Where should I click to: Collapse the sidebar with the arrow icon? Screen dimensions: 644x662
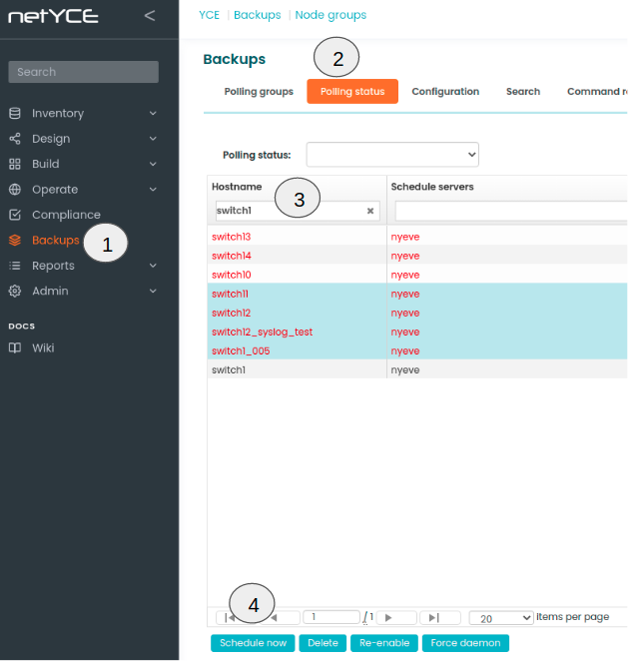pyautogui.click(x=150, y=16)
